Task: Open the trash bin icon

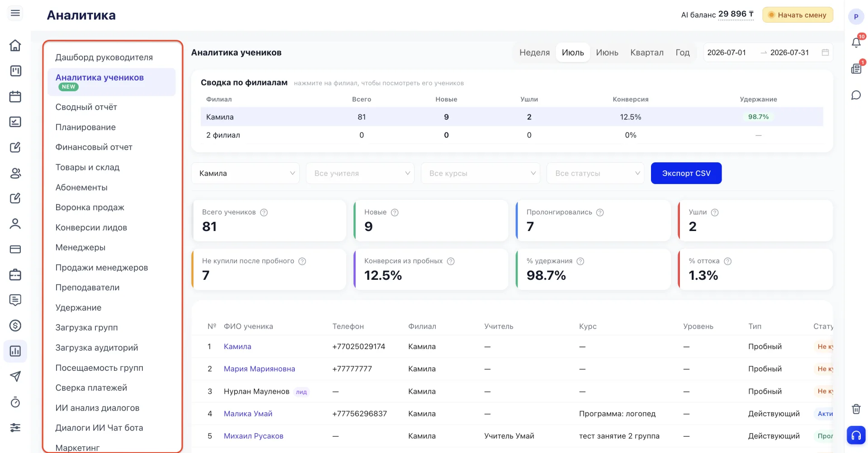Action: pos(856,409)
